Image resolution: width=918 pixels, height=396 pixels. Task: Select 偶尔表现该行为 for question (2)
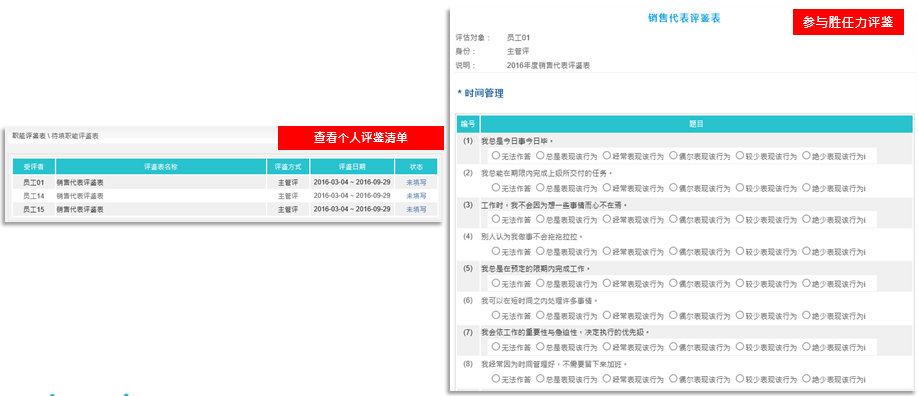point(673,188)
